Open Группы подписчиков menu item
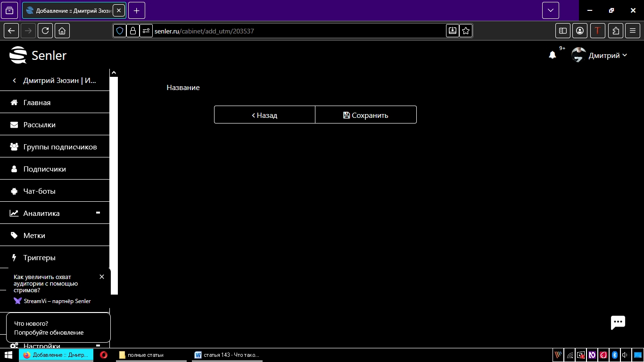 (x=60, y=147)
